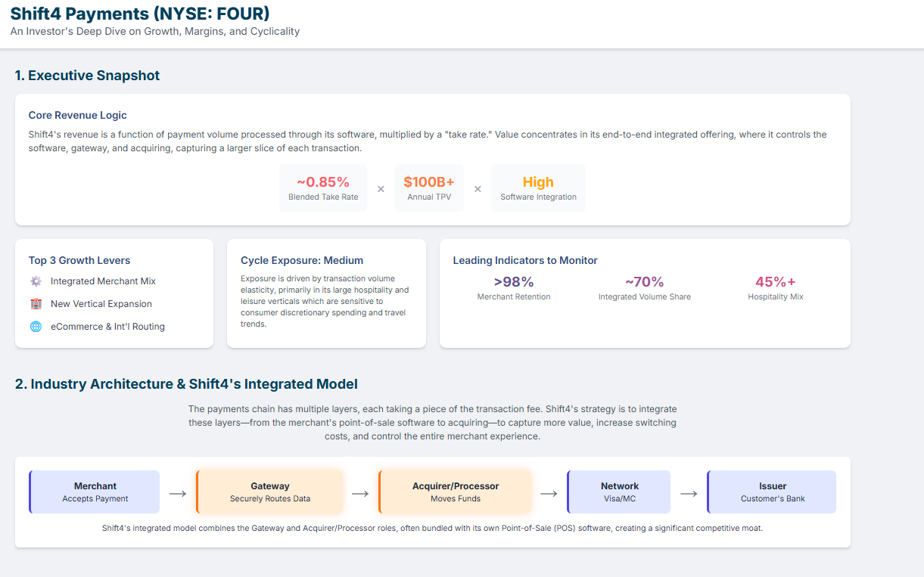Click the Hospitality Mix label
Image resolution: width=924 pixels, height=577 pixels.
tap(776, 297)
